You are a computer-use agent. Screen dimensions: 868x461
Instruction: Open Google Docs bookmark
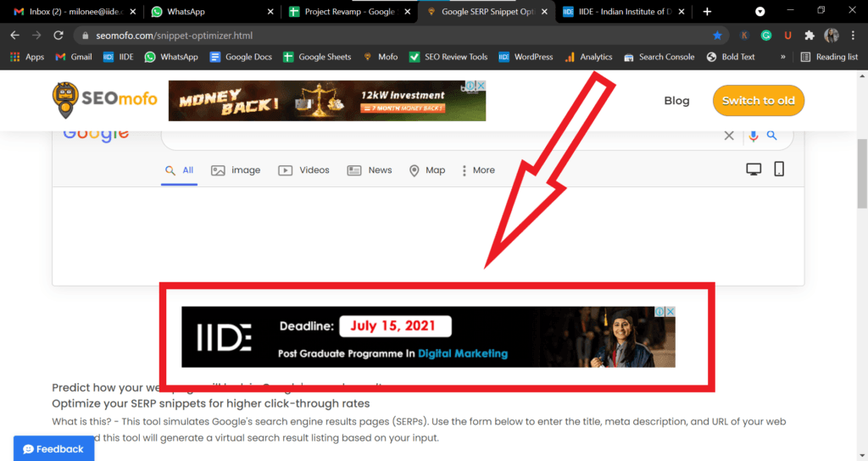click(241, 57)
